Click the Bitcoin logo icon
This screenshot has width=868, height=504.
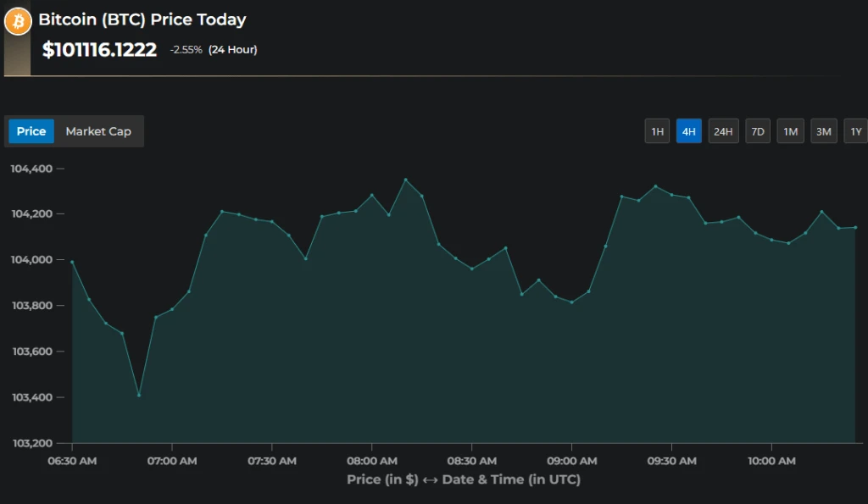click(18, 21)
